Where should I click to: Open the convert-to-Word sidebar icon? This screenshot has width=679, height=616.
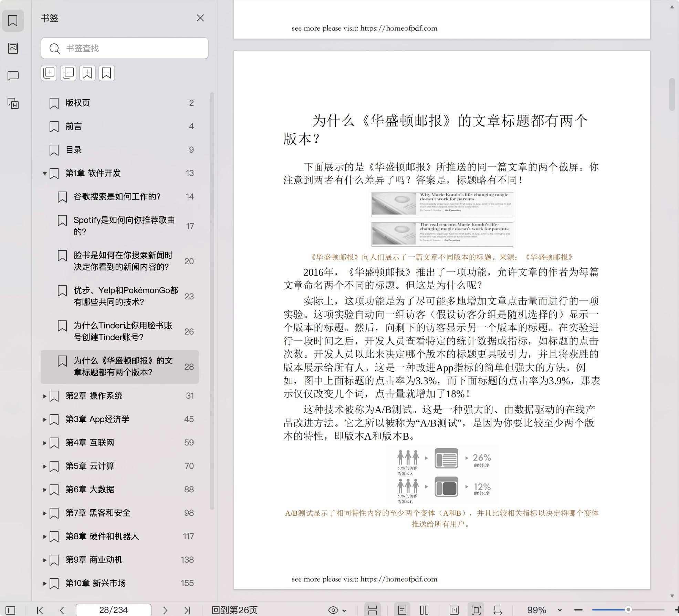click(x=13, y=103)
